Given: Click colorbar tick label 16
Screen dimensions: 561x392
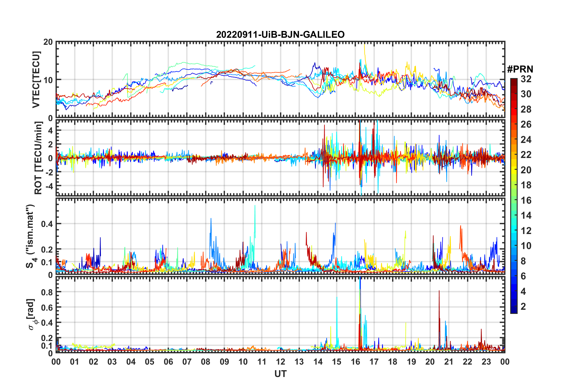Looking at the screenshot, I should [526, 200].
